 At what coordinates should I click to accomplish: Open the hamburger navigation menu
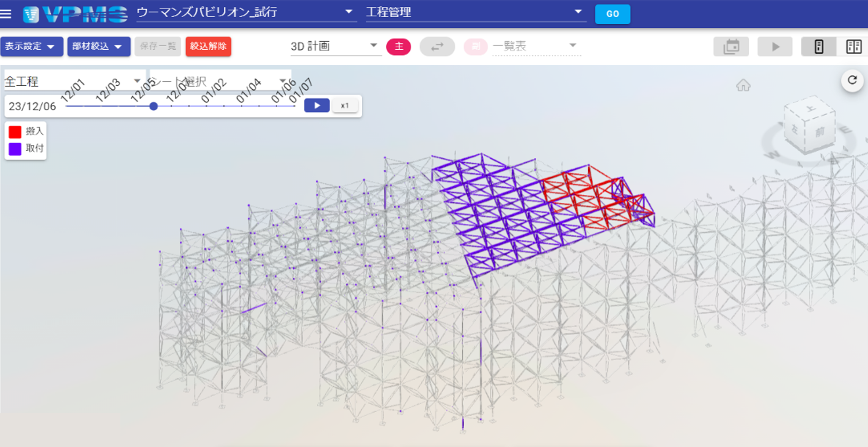tap(6, 13)
